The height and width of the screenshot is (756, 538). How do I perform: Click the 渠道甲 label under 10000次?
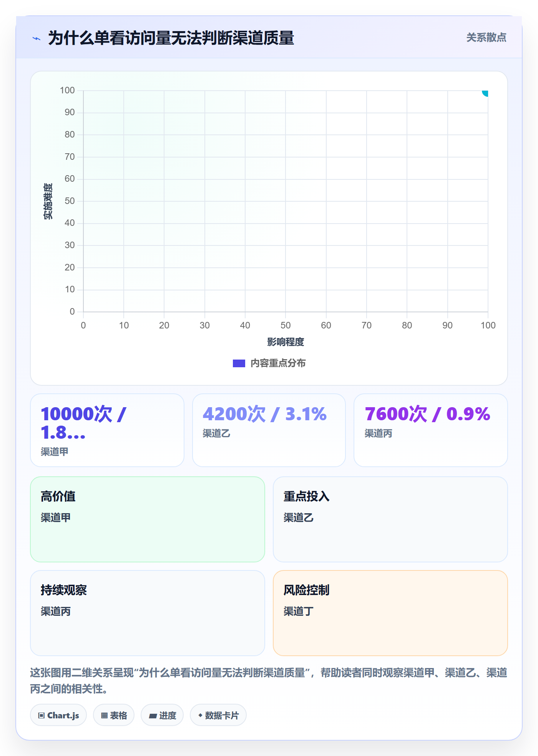coord(55,452)
